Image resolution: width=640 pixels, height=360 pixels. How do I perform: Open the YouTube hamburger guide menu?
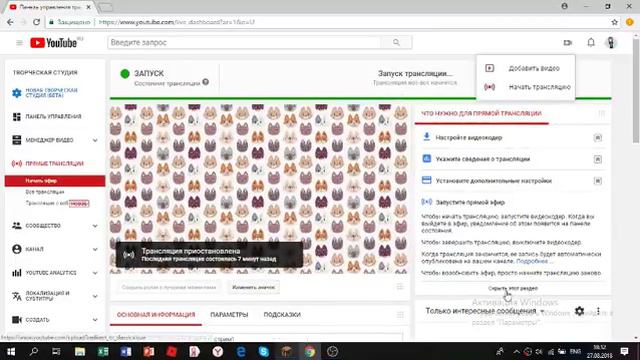tap(19, 42)
